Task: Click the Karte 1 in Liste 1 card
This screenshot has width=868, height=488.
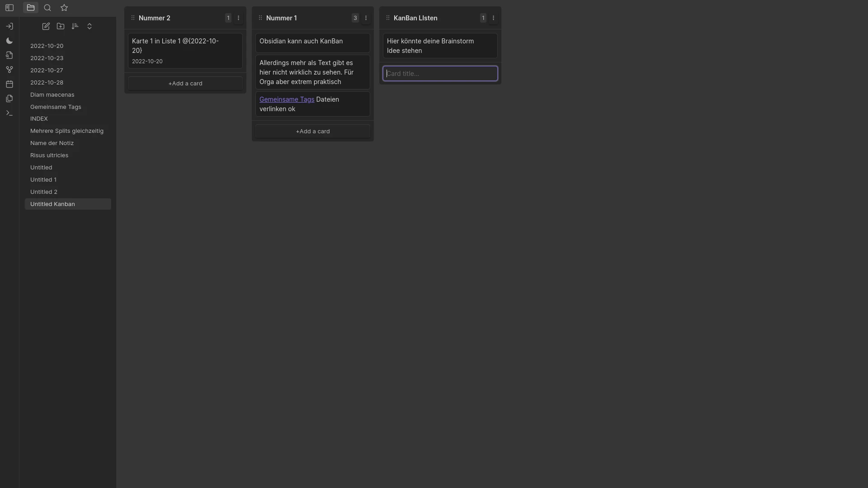Action: tap(185, 51)
